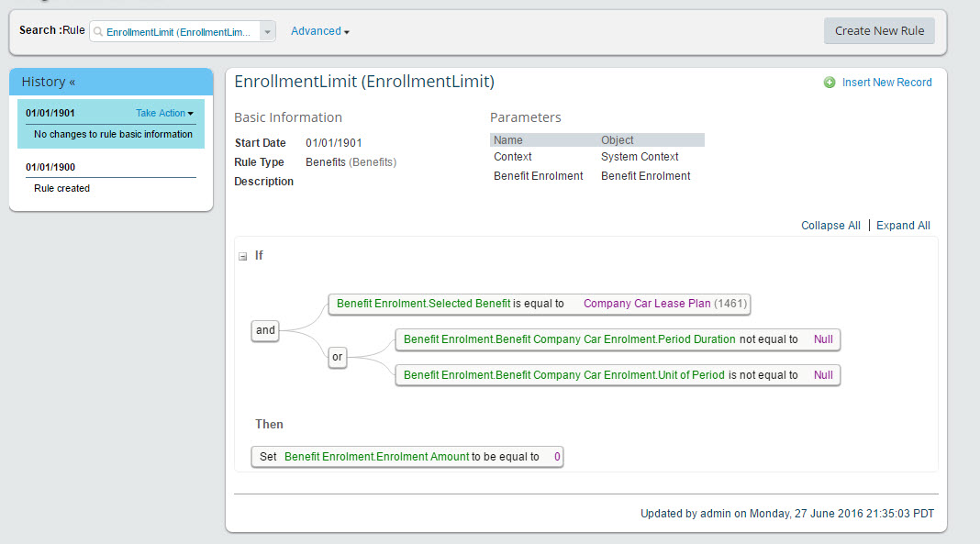This screenshot has width=980, height=544.
Task: Click the 'and' operator node
Action: (265, 330)
